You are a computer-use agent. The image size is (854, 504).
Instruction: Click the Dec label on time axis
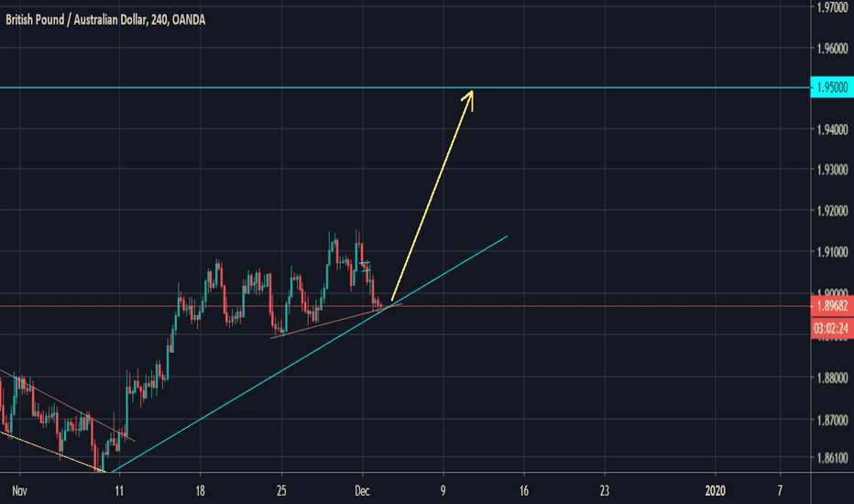point(363,490)
